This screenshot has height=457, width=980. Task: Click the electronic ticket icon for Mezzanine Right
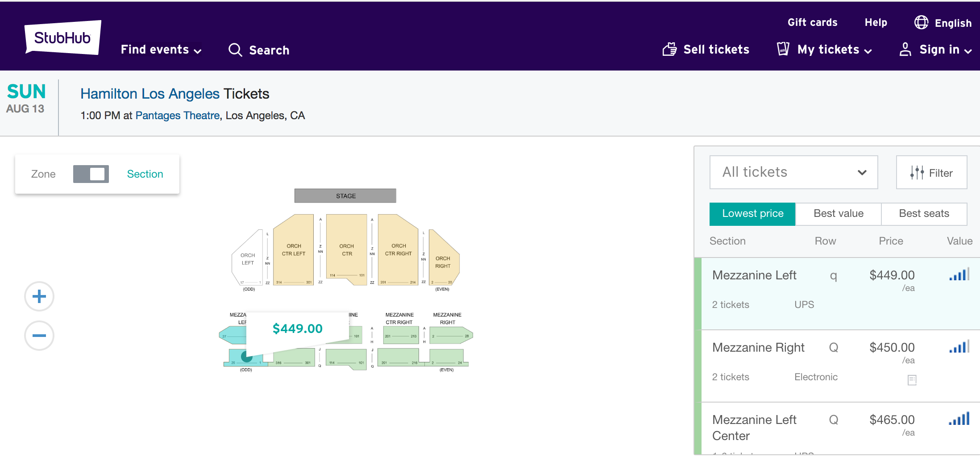click(x=912, y=380)
